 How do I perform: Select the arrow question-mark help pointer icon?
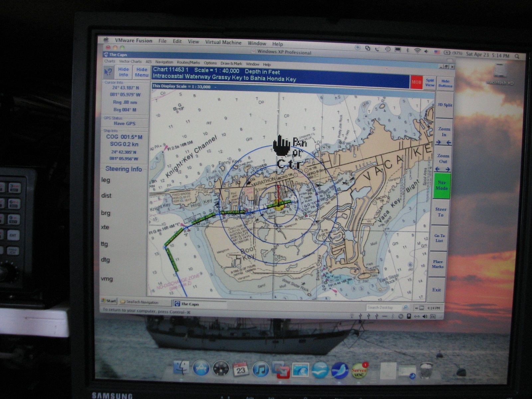[108, 72]
